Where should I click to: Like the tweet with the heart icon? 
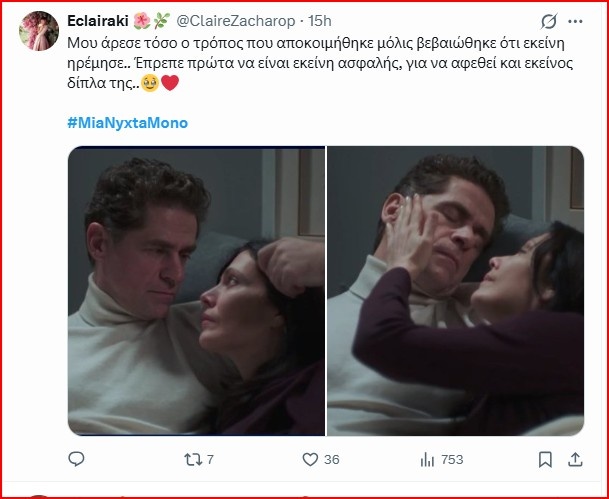click(312, 460)
